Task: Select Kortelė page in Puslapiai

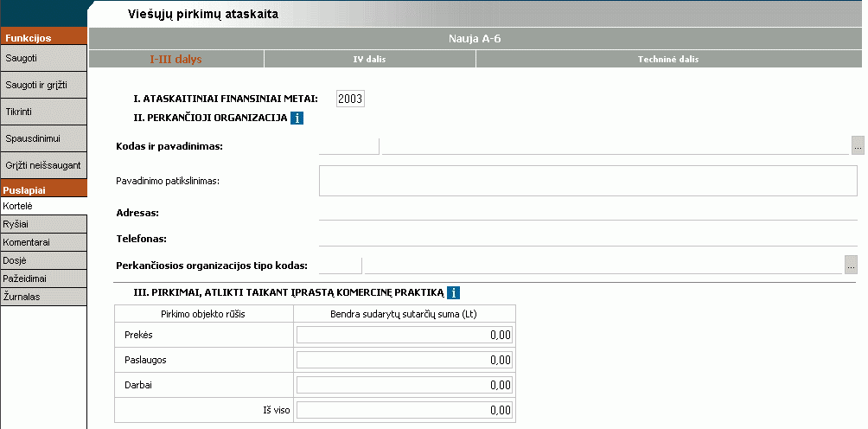Action: click(x=44, y=206)
